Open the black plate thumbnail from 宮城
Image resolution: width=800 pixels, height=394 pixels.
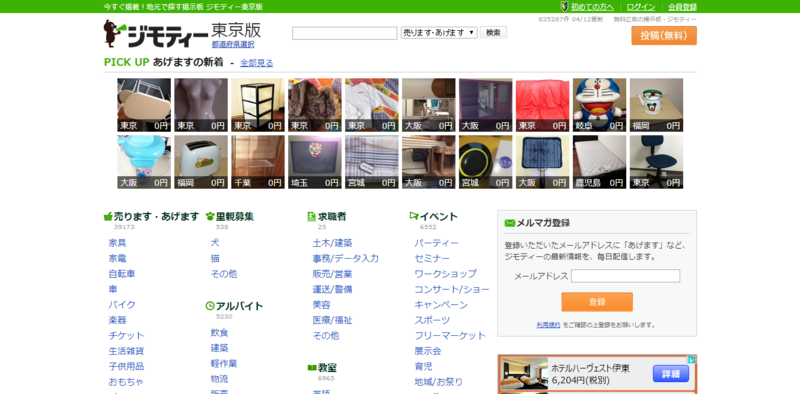coord(486,162)
